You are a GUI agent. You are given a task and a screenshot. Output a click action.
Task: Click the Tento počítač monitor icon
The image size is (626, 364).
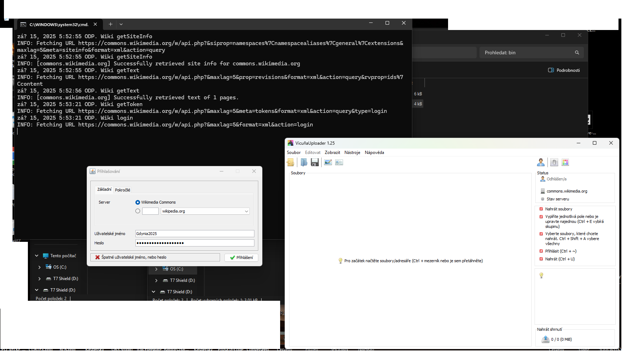pyautogui.click(x=46, y=256)
